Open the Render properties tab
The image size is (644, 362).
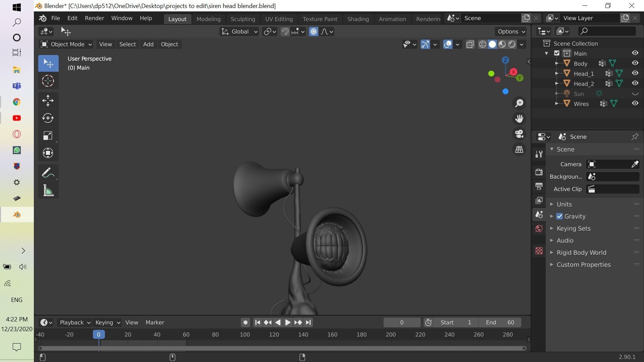(x=539, y=172)
